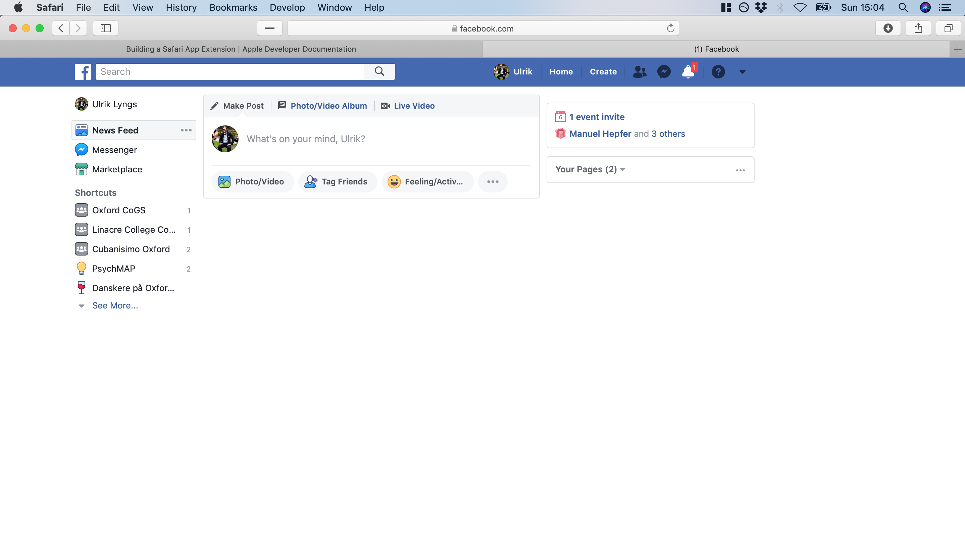The image size is (965, 560).
Task: Open the Bookmarks menu
Action: click(x=233, y=7)
